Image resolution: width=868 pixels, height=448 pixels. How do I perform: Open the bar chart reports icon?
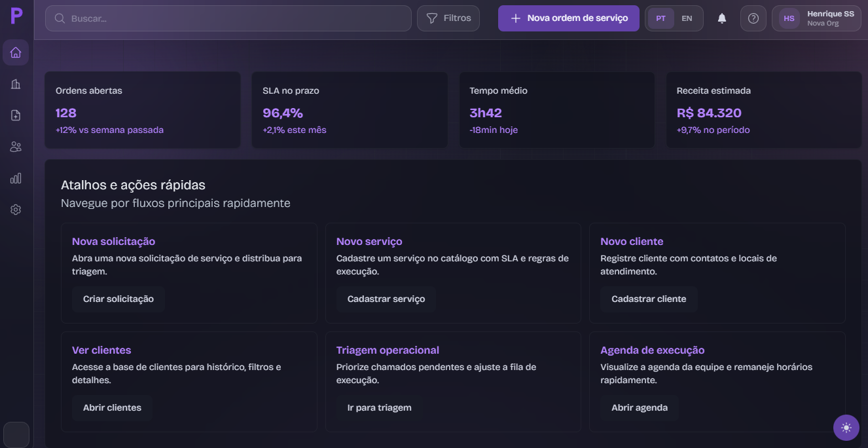[x=16, y=178]
